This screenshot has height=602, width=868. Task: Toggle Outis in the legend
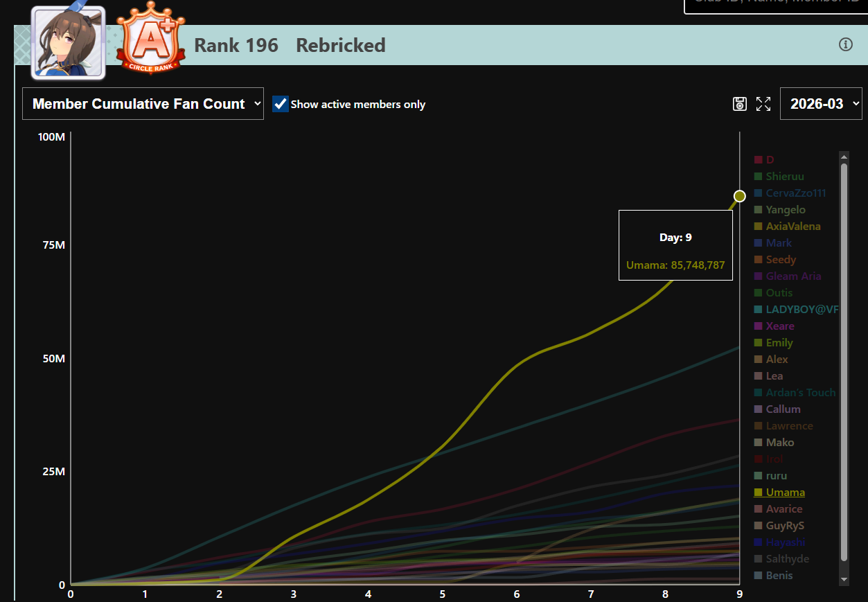774,293
